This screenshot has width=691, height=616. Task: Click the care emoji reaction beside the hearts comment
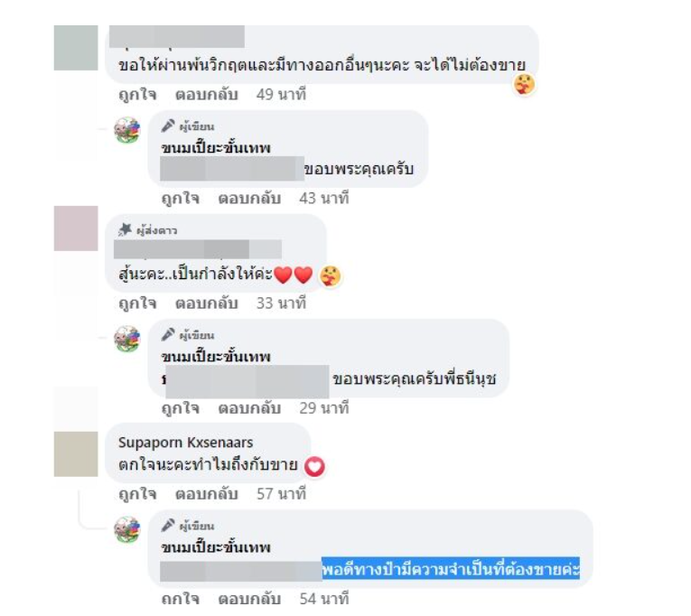tap(330, 276)
